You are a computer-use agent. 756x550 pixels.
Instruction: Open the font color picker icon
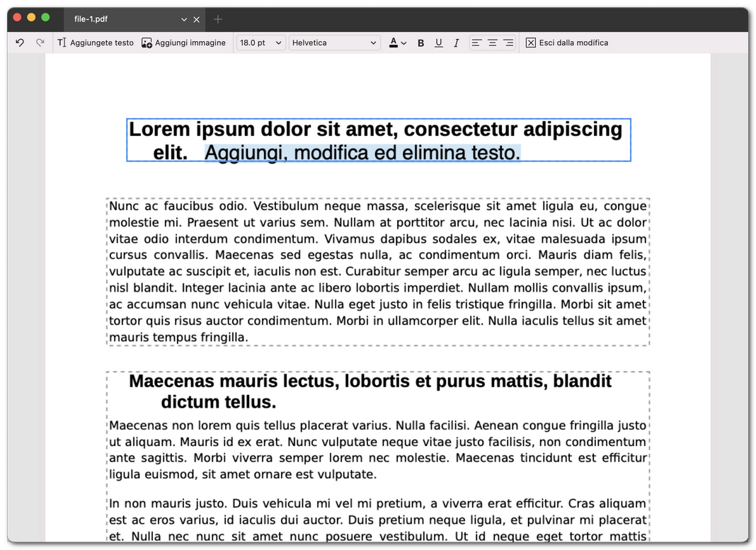(x=394, y=42)
